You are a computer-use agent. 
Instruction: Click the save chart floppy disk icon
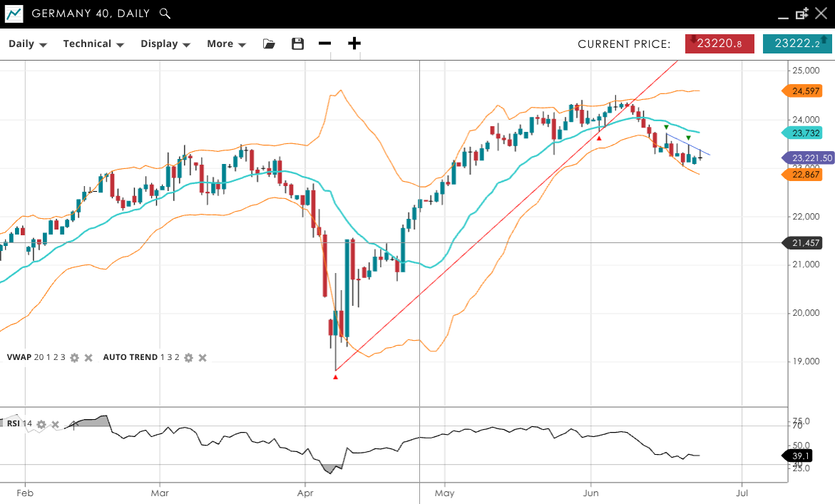click(x=298, y=44)
